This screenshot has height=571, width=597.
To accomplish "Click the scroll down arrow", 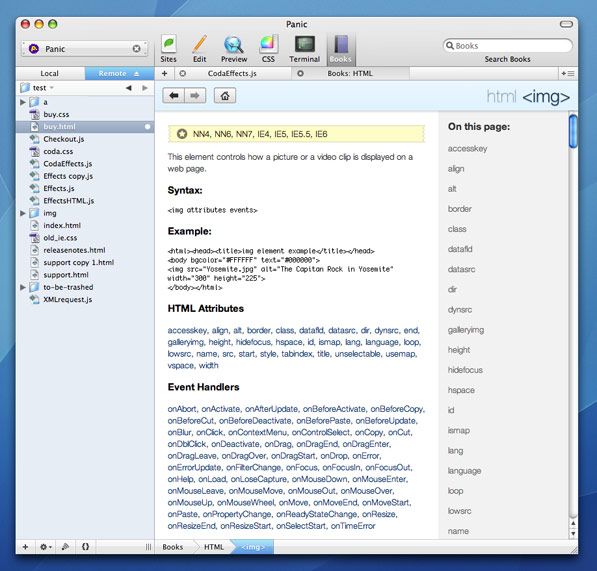I will pos(573,534).
